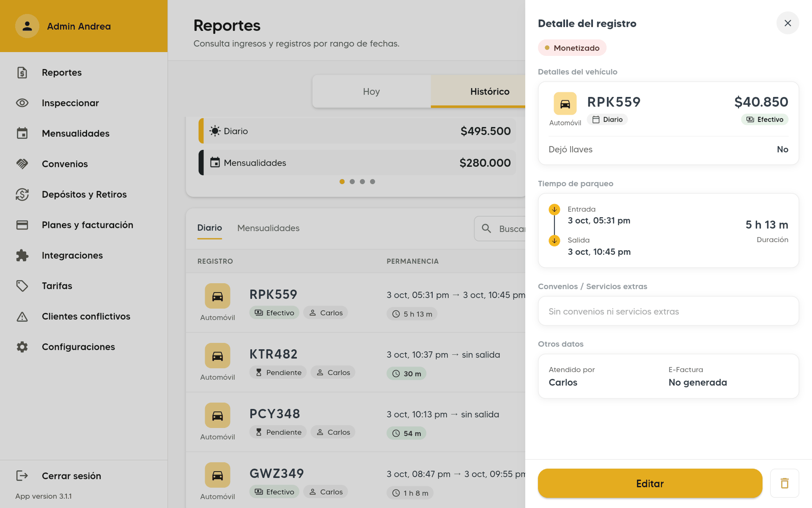Click the Admin Andrea avatar icon
This screenshot has width=812, height=508.
[x=27, y=26]
